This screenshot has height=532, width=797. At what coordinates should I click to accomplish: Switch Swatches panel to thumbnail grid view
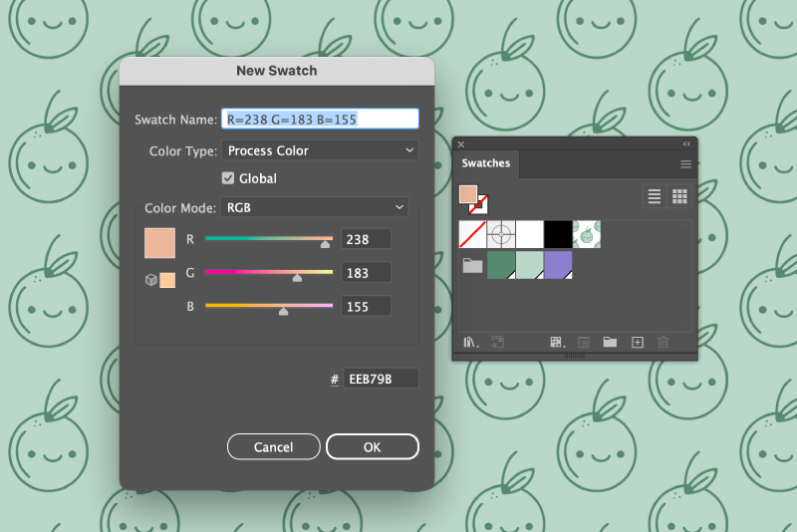(x=679, y=196)
